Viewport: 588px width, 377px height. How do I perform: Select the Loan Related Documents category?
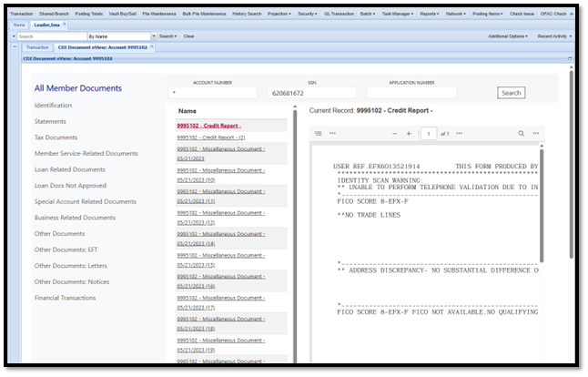click(x=70, y=169)
